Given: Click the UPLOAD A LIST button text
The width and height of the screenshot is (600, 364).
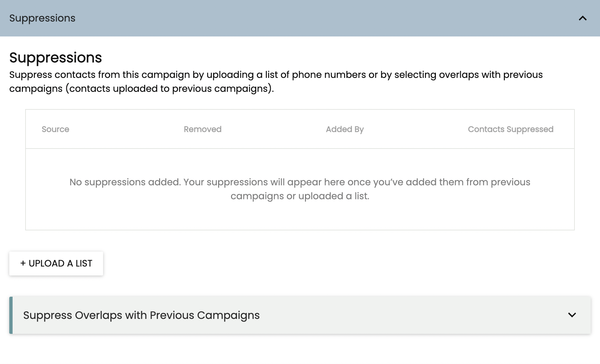Looking at the screenshot, I should [x=60, y=263].
